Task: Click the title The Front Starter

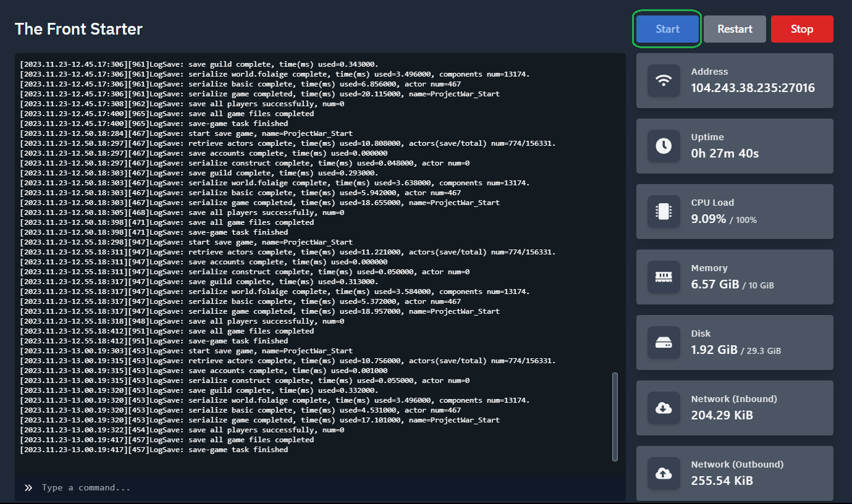Action: (78, 28)
